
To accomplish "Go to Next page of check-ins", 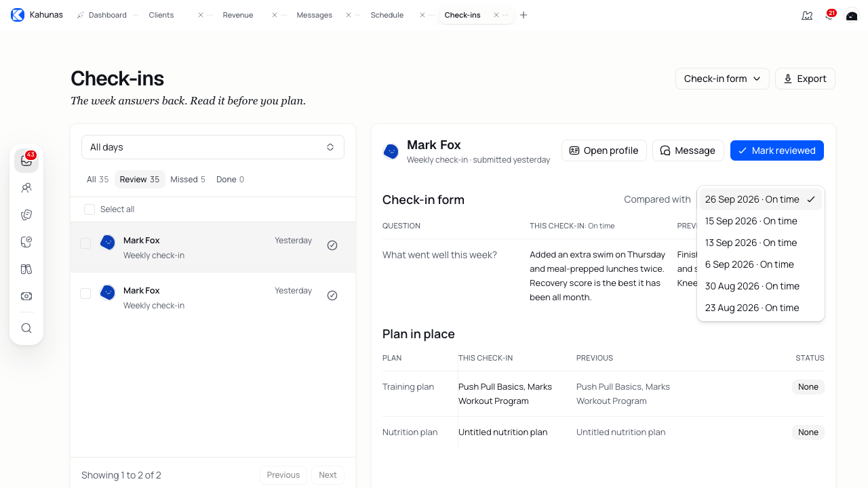I will tap(328, 475).
